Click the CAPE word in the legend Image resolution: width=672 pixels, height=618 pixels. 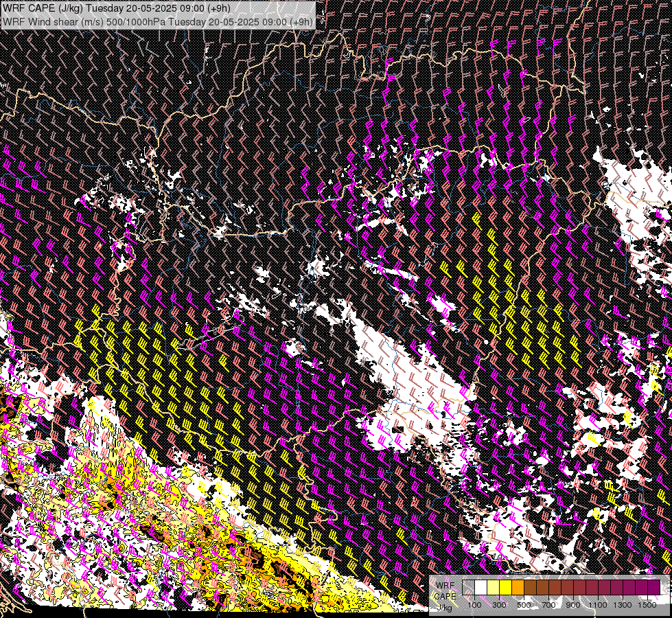coord(445,597)
